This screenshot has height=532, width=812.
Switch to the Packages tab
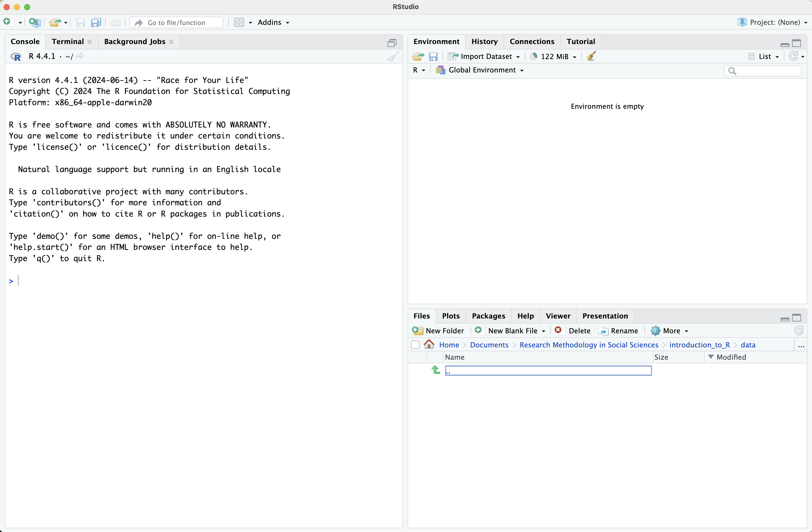click(488, 316)
